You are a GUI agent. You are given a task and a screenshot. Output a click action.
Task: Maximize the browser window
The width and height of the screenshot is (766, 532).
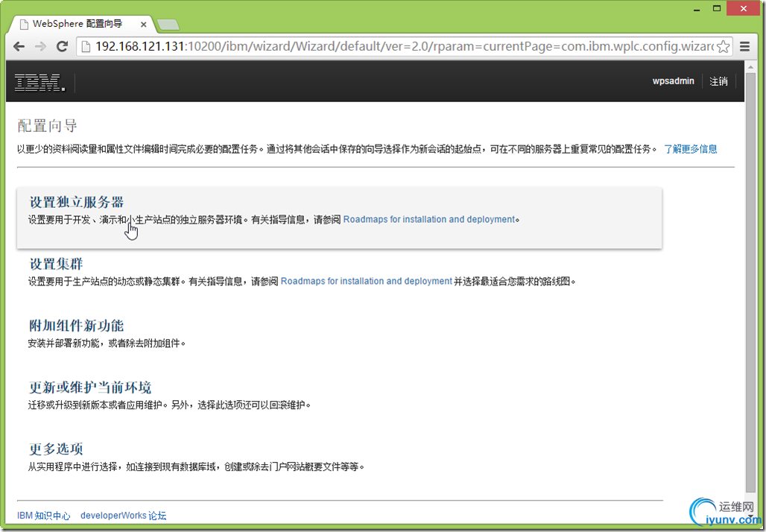[717, 9]
